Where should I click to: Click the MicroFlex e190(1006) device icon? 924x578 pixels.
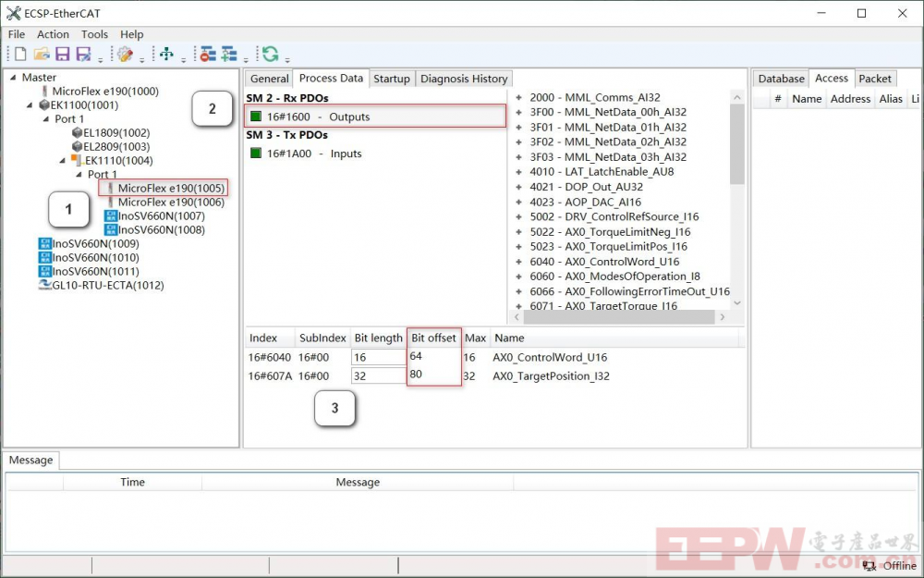tap(111, 203)
